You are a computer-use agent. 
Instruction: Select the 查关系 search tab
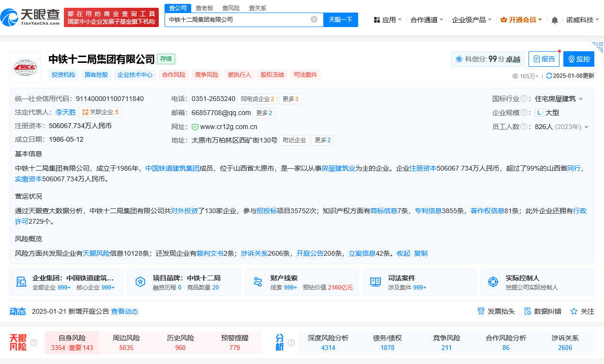point(257,8)
